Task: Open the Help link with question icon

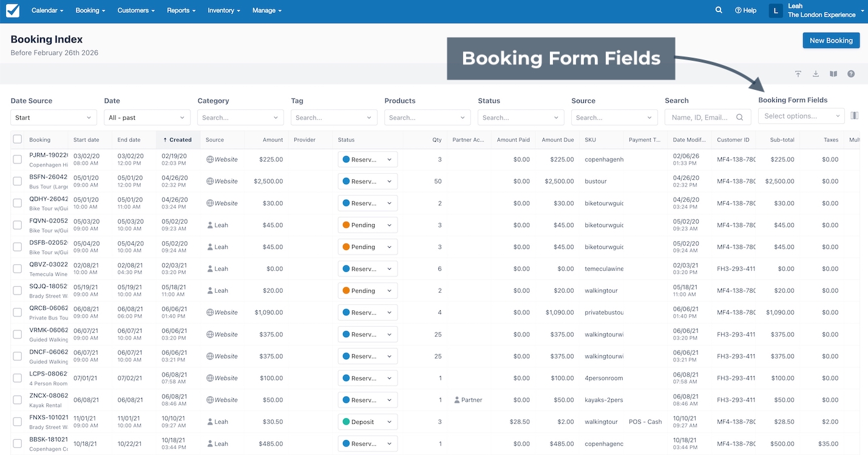Action: 745,10
